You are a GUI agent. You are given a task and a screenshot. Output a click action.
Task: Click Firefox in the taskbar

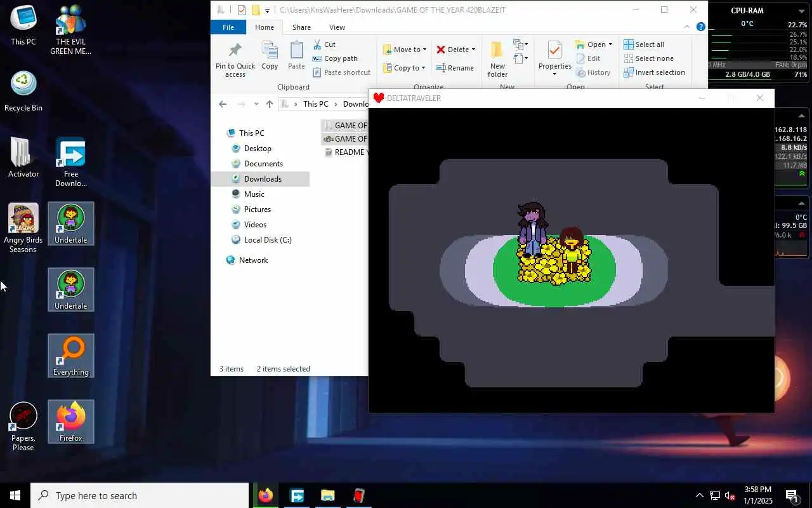266,495
